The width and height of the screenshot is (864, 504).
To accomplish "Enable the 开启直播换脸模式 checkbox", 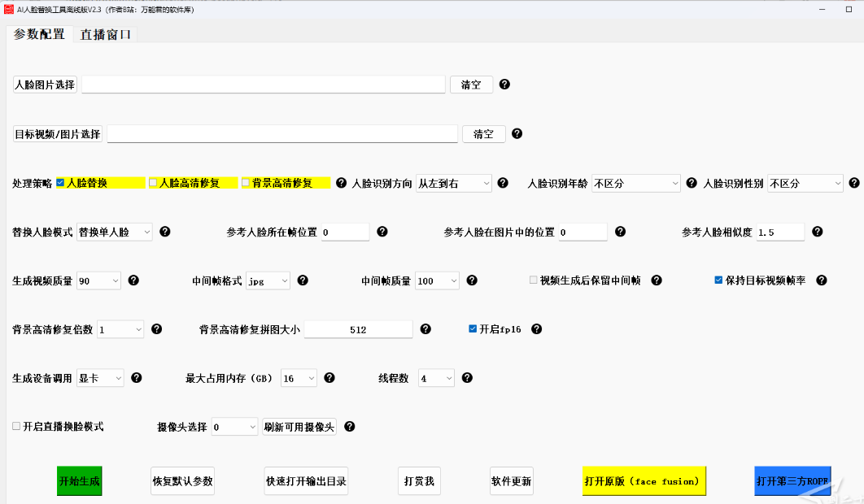I will tap(17, 427).
